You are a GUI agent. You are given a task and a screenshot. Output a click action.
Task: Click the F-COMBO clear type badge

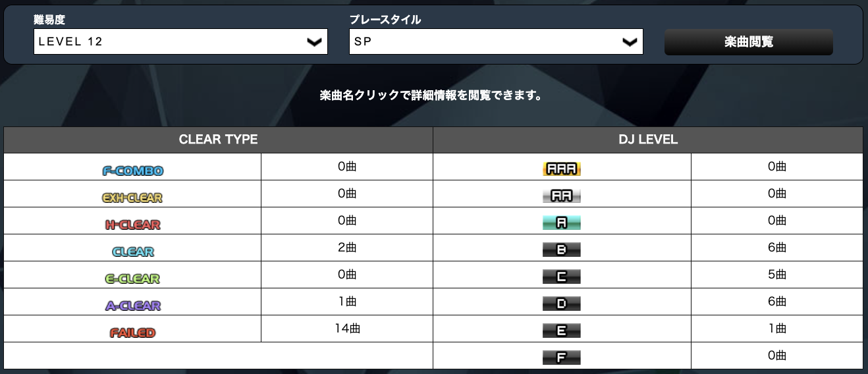tap(133, 171)
